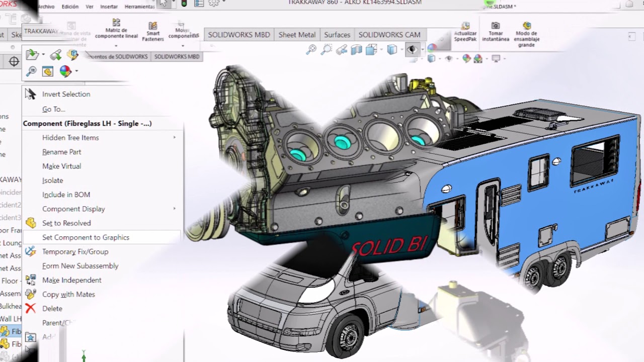This screenshot has width=644, height=362.
Task: Click the View Settings monitor icon
Action: [x=496, y=59]
